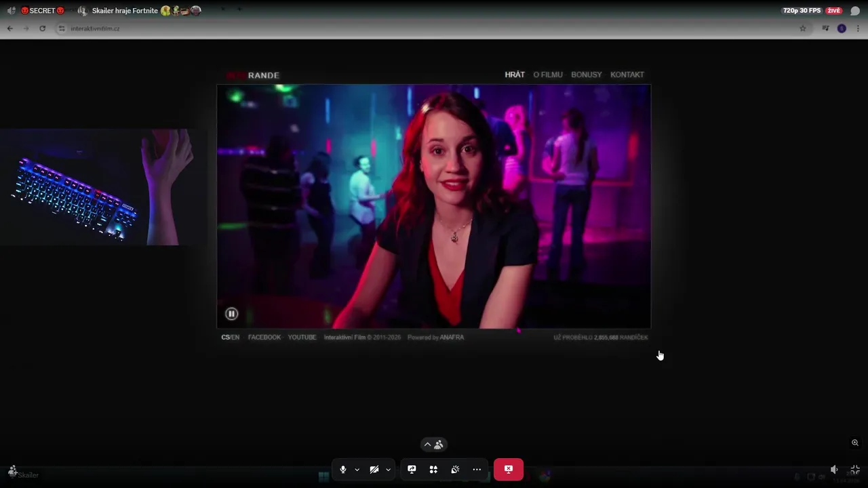Screen dimensions: 868x488
Task: Click the Skailer hraje Fortnite stream title
Action: pos(125,11)
